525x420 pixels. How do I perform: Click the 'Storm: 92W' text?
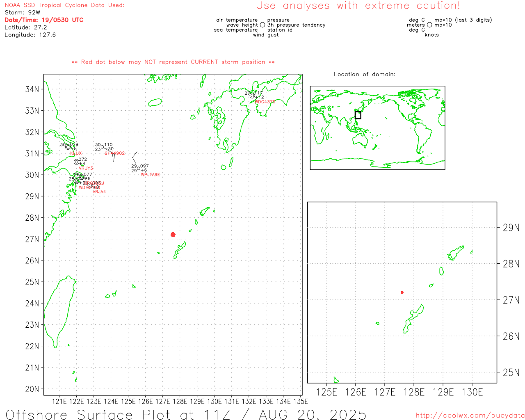pos(23,13)
